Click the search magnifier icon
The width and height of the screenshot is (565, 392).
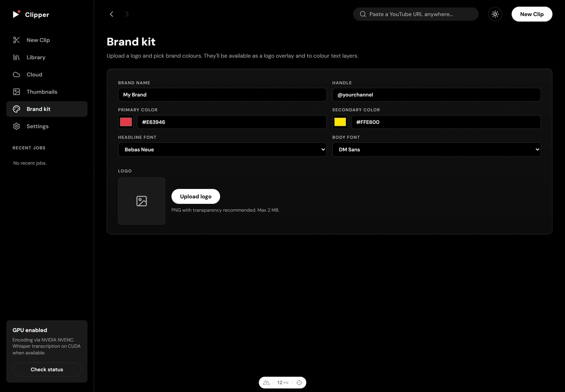363,14
